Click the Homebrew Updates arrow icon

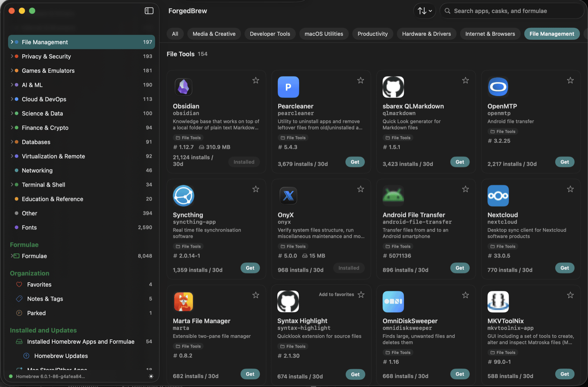point(26,356)
